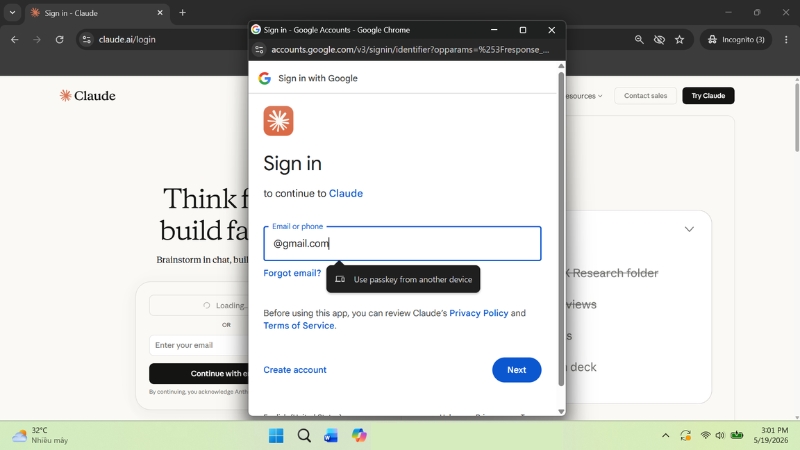Click the Create account link

[x=295, y=370]
